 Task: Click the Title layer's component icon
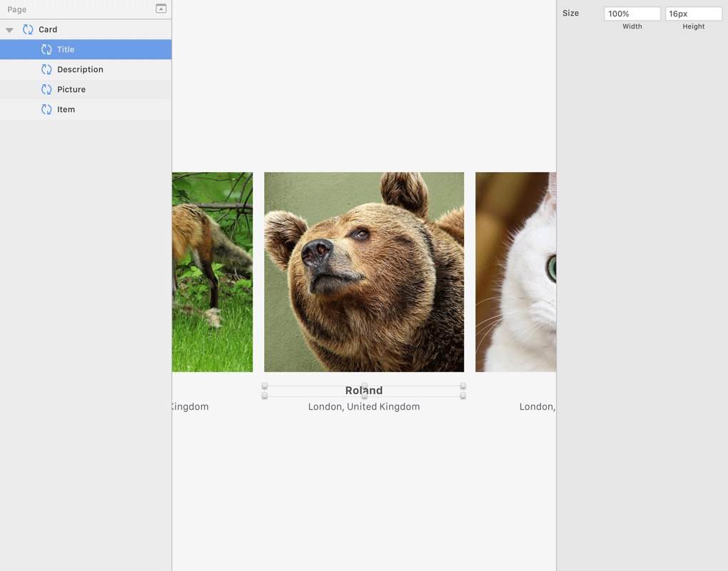46,49
